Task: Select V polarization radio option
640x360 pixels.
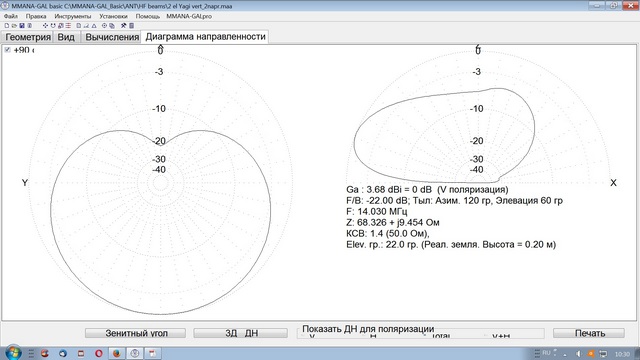Action: [312, 336]
